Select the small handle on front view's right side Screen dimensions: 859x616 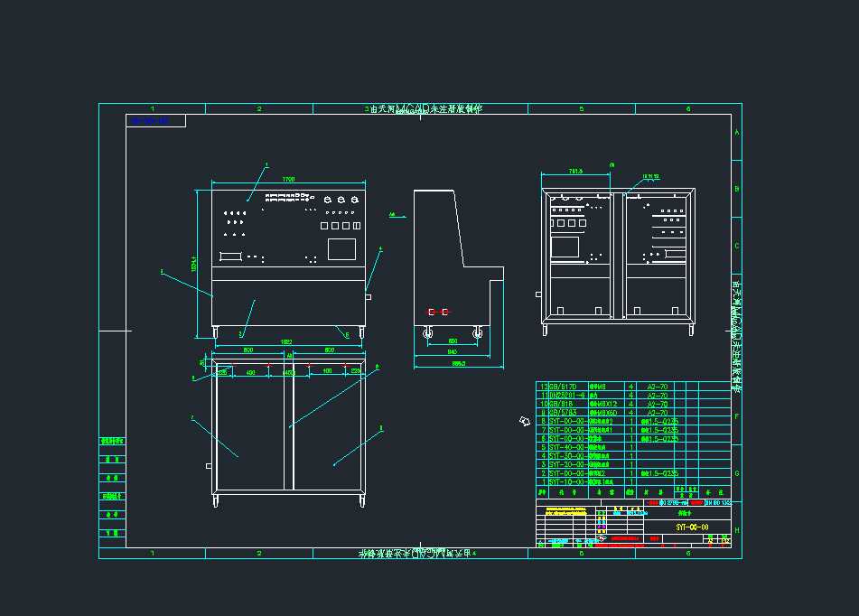click(x=369, y=296)
